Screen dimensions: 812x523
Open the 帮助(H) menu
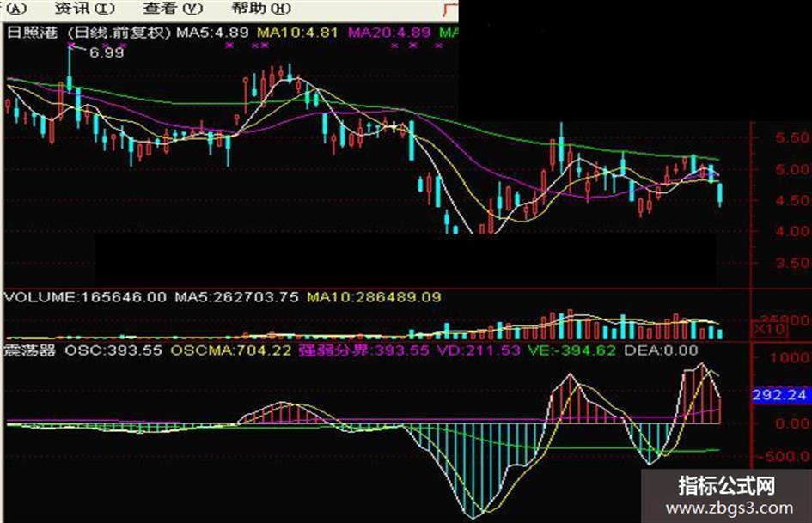pos(261,9)
